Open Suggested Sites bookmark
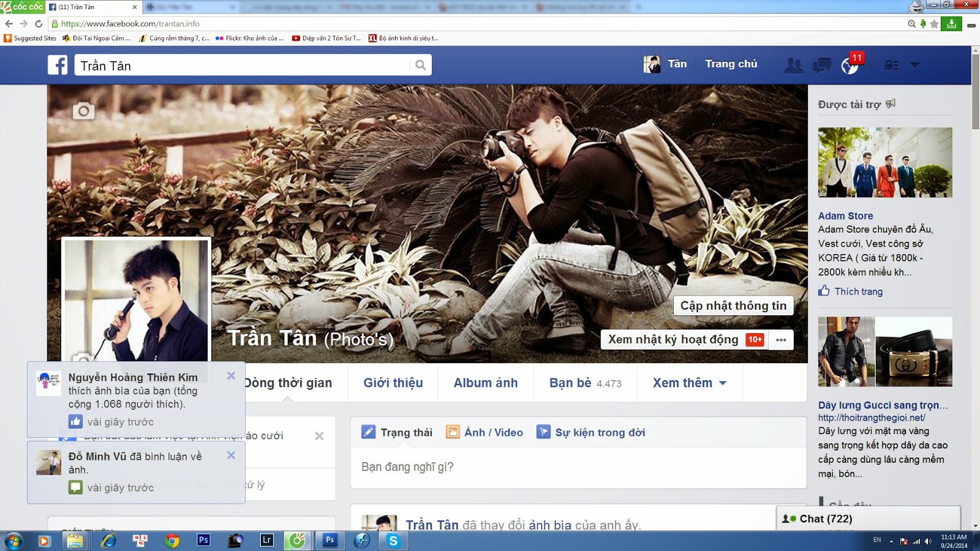Screen dimensions: 980x551 (x=30, y=38)
